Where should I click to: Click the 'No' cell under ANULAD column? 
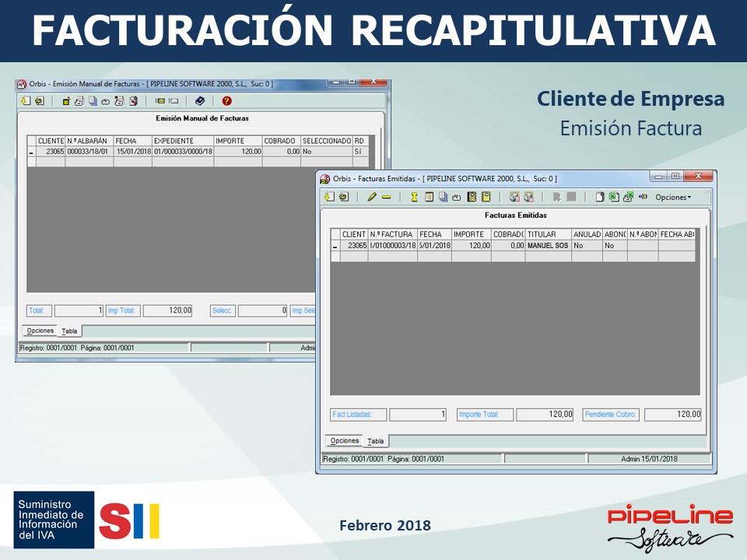point(587,246)
